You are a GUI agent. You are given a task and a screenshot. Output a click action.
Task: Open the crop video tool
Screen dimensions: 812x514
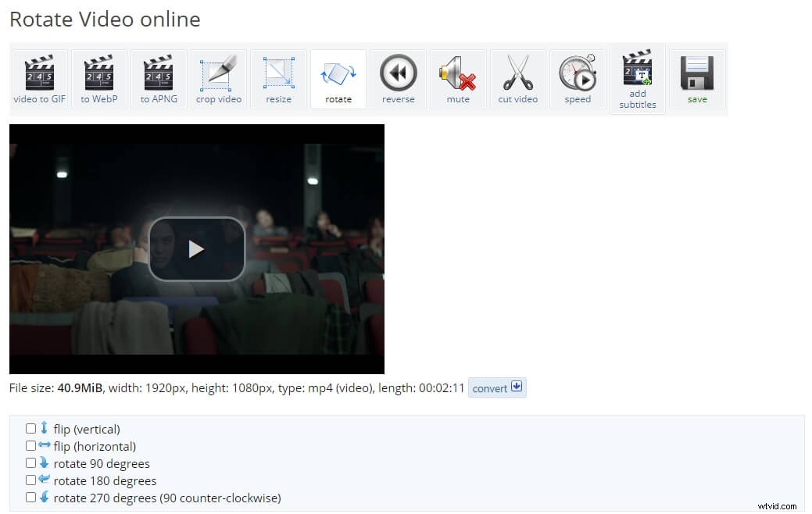point(219,77)
